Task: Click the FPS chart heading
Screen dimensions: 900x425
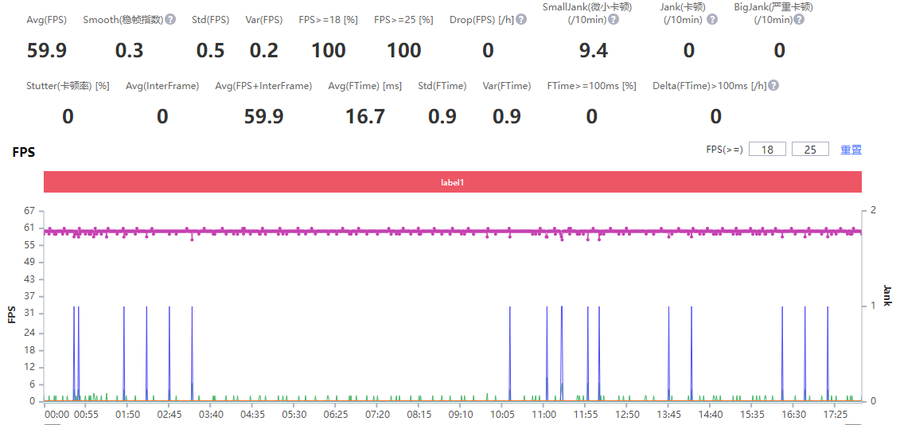Action: [23, 153]
